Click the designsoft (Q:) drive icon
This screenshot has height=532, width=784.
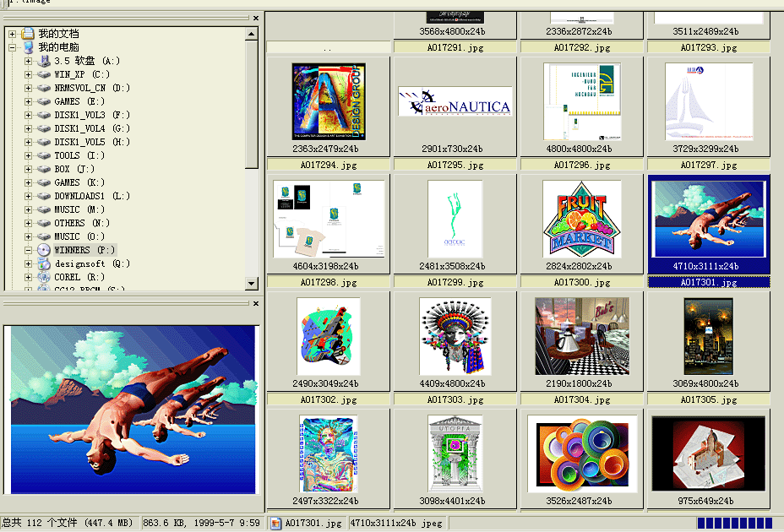[x=44, y=263]
